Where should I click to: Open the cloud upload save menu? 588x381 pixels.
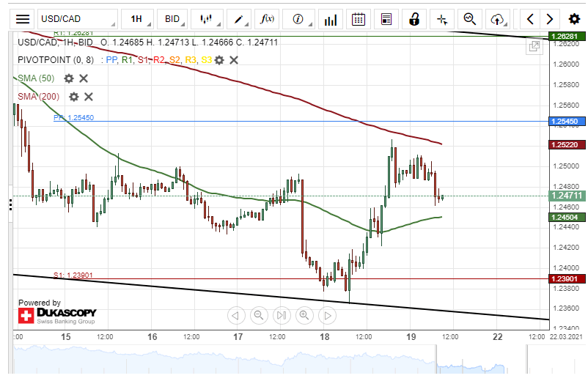tap(498, 19)
